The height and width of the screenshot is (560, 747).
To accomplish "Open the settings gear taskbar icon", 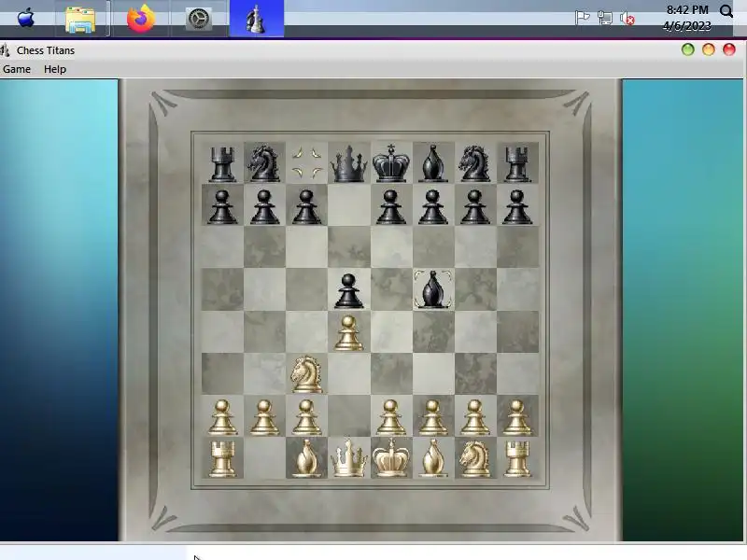I will (x=198, y=19).
